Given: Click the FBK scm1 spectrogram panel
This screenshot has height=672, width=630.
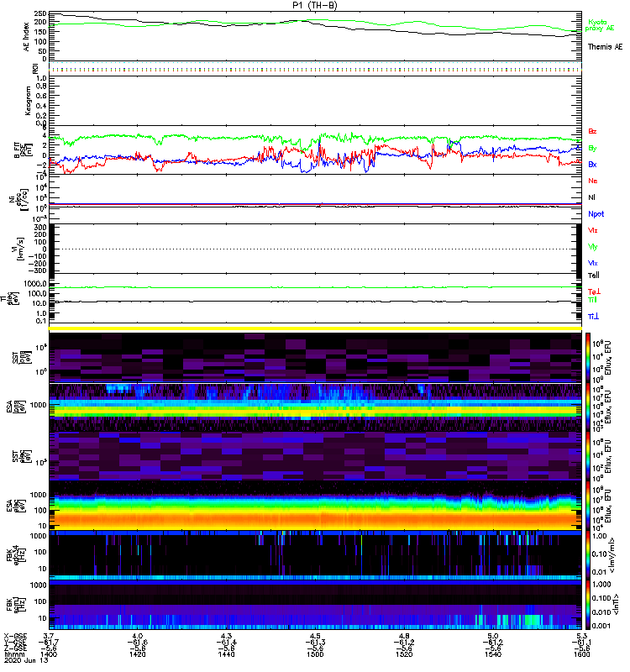Looking at the screenshot, I should [315, 605].
